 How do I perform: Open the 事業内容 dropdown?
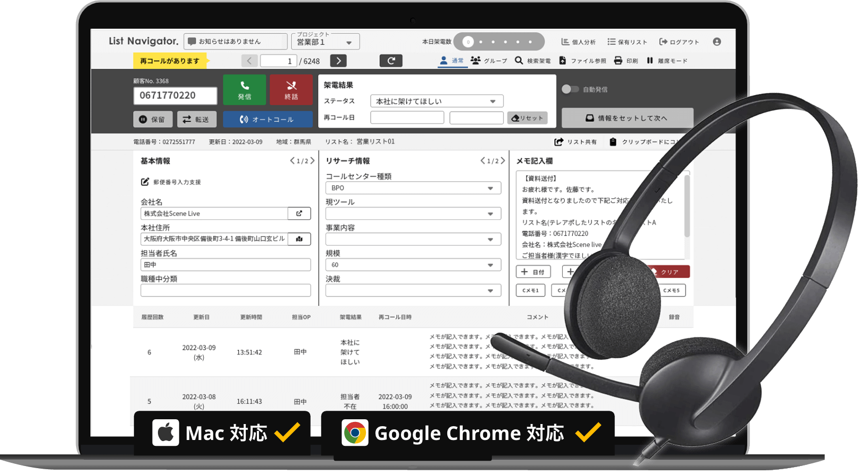point(413,239)
